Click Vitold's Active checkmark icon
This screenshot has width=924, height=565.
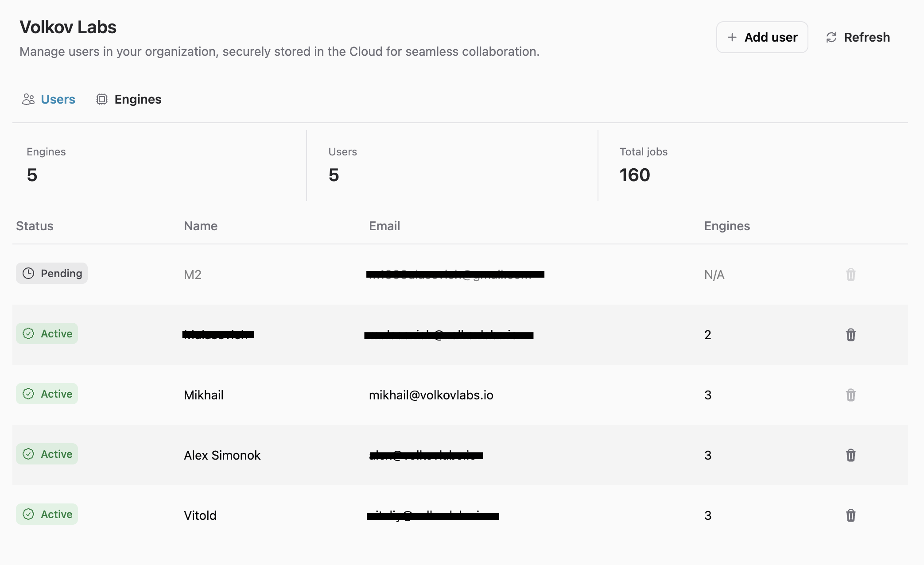click(28, 514)
